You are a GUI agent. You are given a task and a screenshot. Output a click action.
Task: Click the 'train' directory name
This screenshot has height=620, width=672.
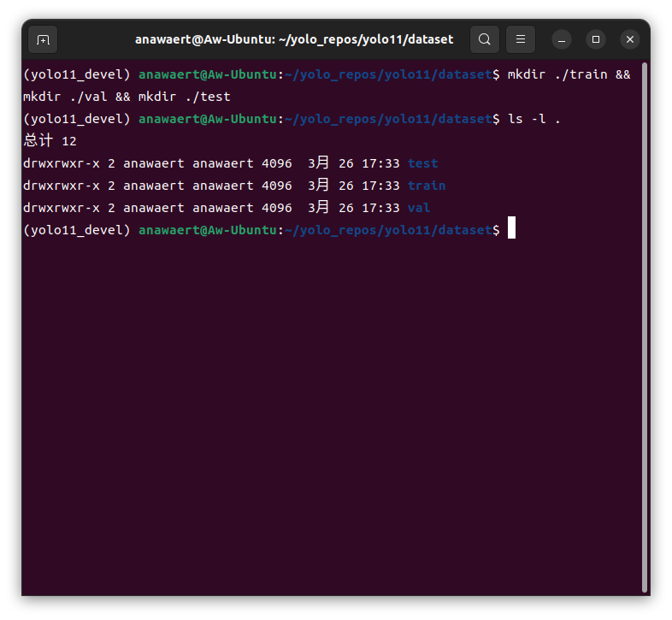426,186
